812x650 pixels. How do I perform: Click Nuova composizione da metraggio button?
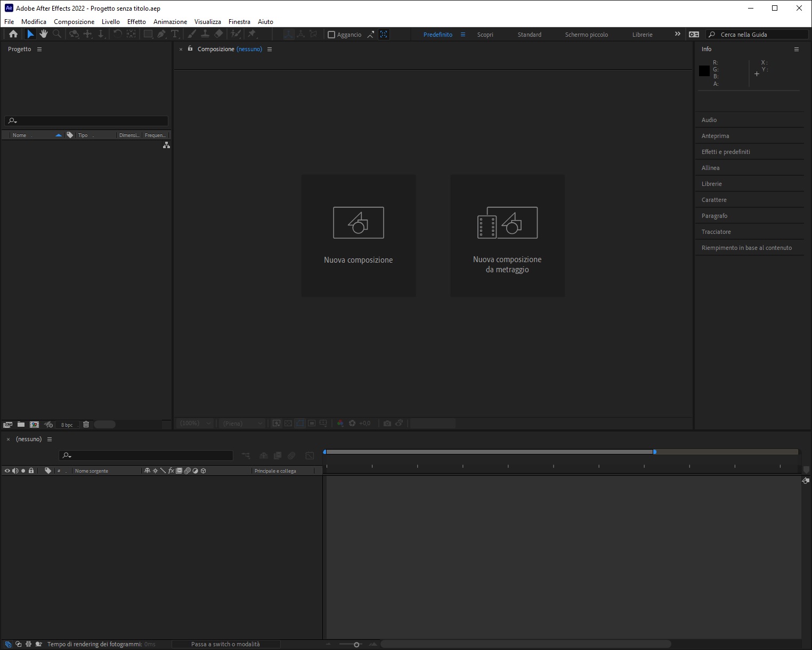[508, 236]
